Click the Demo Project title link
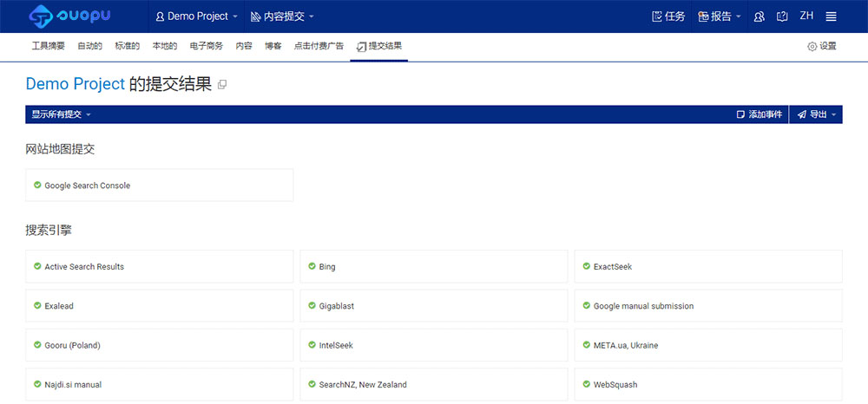This screenshot has height=404, width=868. click(76, 84)
